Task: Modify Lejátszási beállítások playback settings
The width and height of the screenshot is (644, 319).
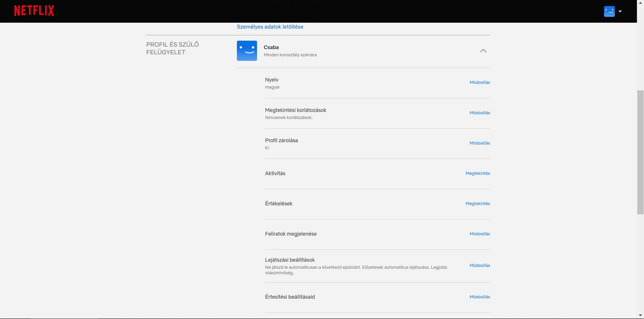Action: 479,266
